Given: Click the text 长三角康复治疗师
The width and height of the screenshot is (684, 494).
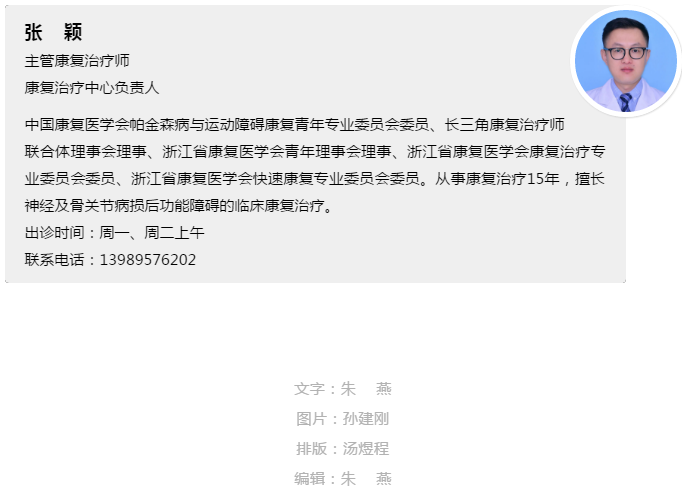Looking at the screenshot, I should click(x=505, y=125).
